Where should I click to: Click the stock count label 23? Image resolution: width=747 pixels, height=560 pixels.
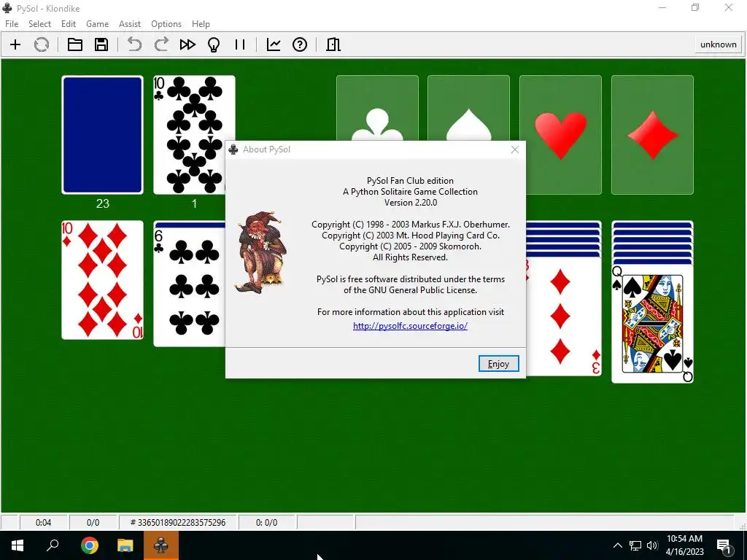pyautogui.click(x=102, y=204)
